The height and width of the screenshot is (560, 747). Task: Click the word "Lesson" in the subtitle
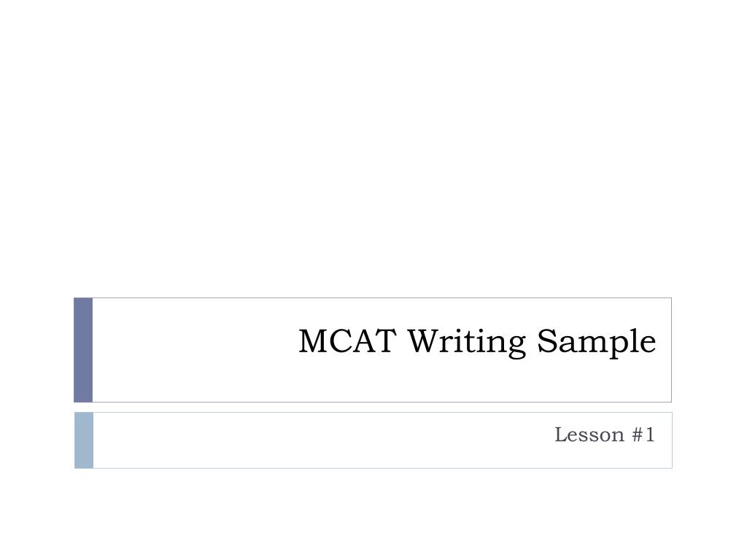pos(589,435)
